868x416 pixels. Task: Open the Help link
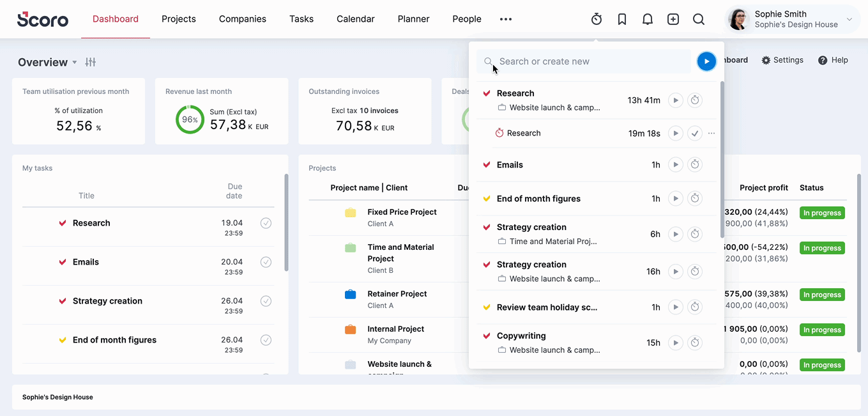coord(833,60)
